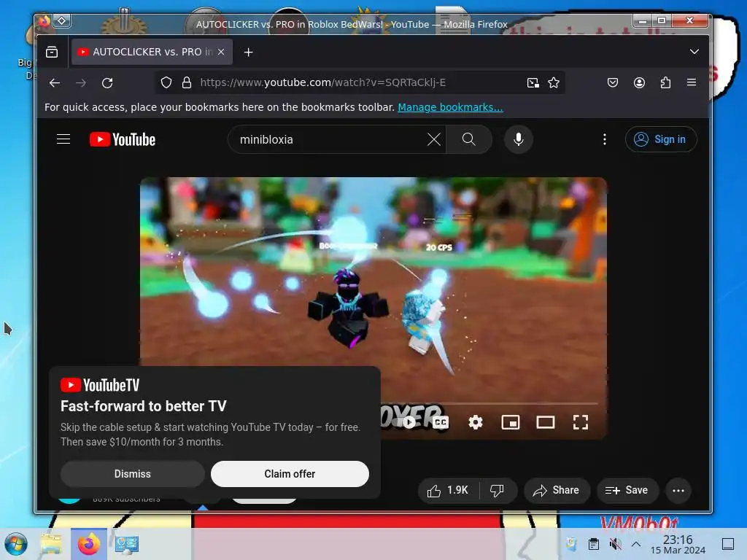Image resolution: width=747 pixels, height=560 pixels.
Task: Open YouTube guide sidebar menu
Action: 63,139
